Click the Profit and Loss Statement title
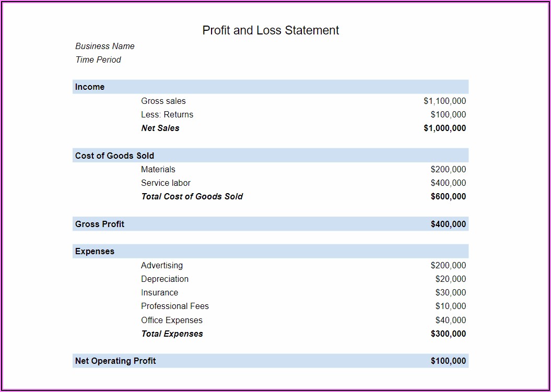This screenshot has height=392, width=551. [271, 30]
